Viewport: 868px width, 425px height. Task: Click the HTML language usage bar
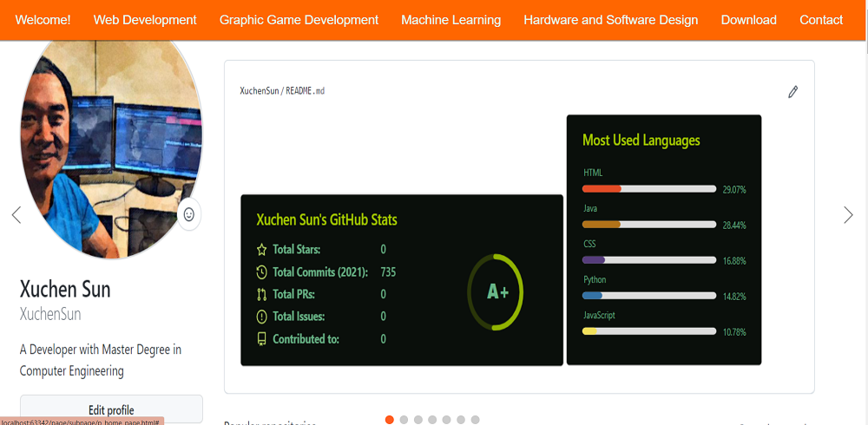pyautogui.click(x=649, y=189)
